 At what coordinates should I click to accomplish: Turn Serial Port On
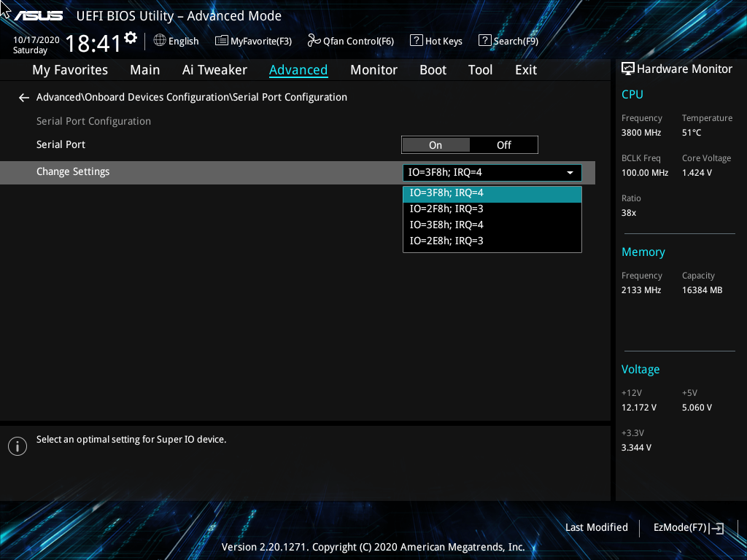point(436,145)
